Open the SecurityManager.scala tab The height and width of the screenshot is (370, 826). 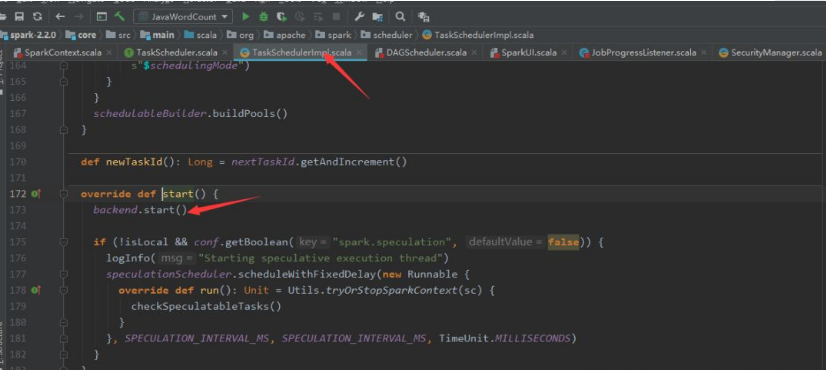[x=771, y=53]
